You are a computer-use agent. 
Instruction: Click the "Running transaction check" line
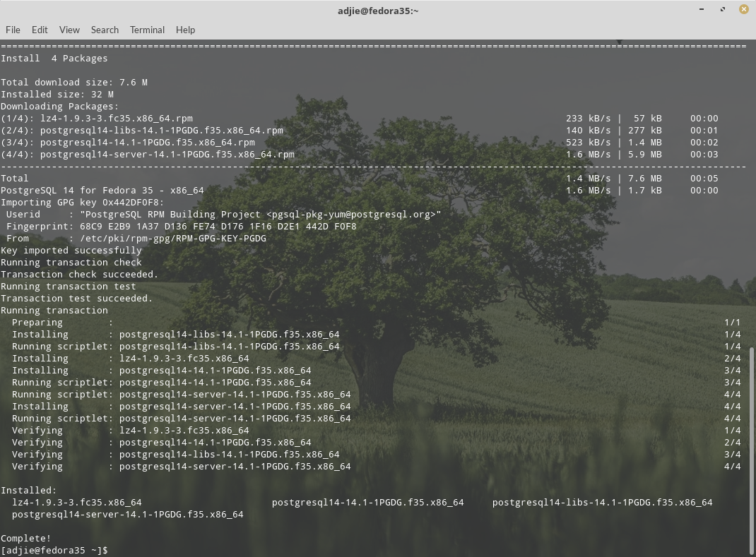[71, 263]
